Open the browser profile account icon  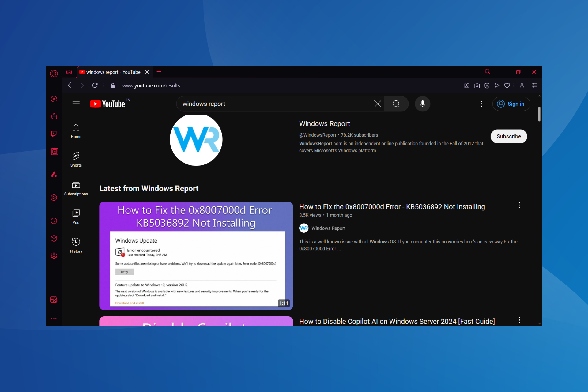click(522, 85)
